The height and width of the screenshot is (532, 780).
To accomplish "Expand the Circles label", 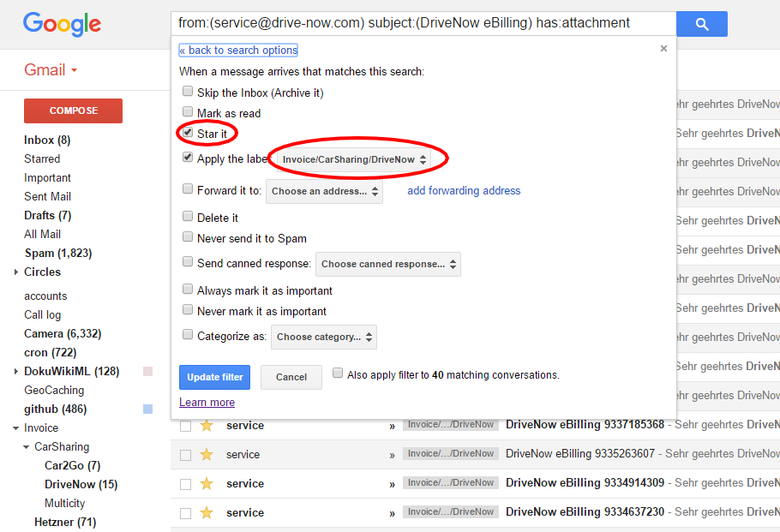I will pos(16,272).
